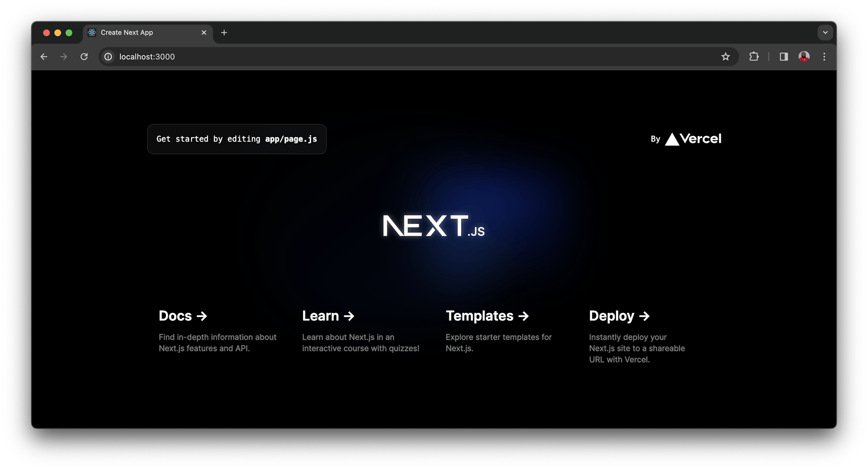Click the browser back navigation arrow
Screen dimensions: 868x470
point(43,56)
